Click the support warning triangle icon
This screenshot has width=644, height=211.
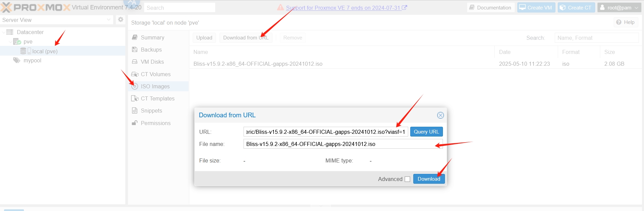(280, 7)
